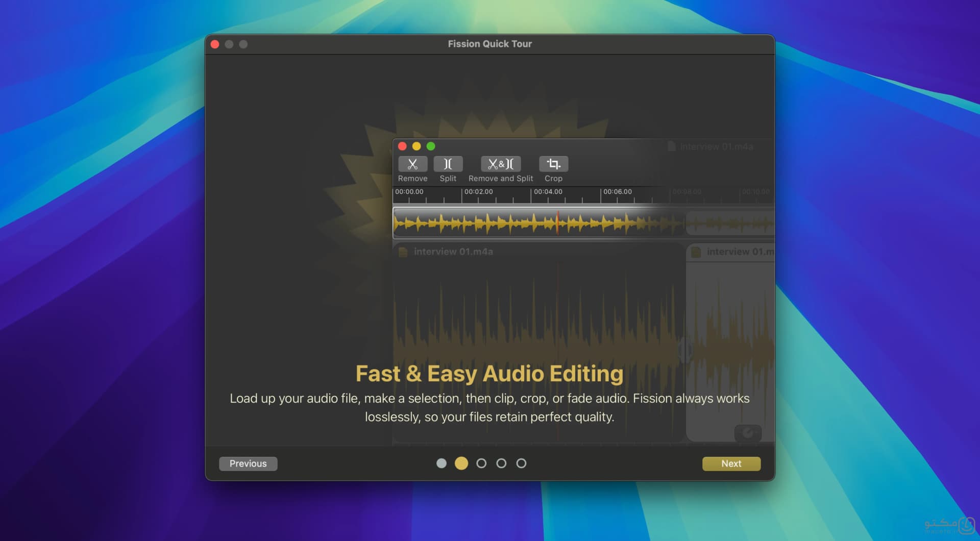Click the 00:04.00 mark on the timeline ruler
Screen dimensions: 980x541
pyautogui.click(x=548, y=192)
